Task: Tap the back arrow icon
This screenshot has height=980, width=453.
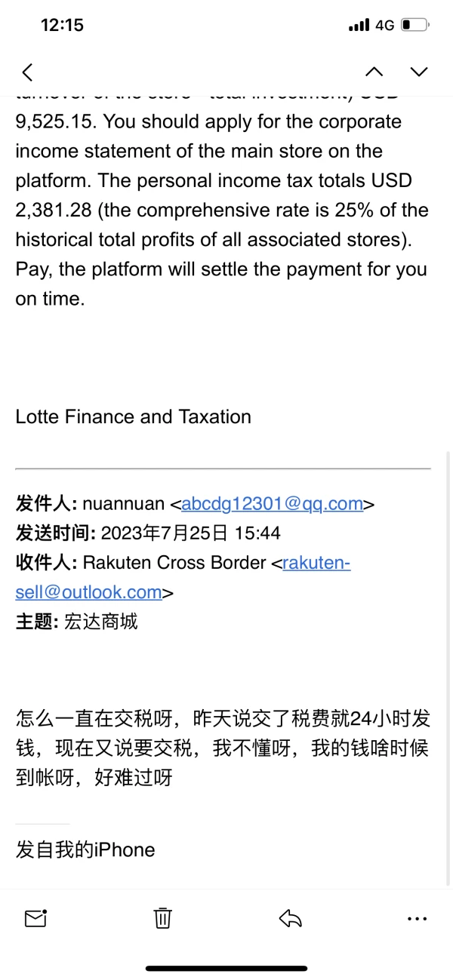Action: 28,72
